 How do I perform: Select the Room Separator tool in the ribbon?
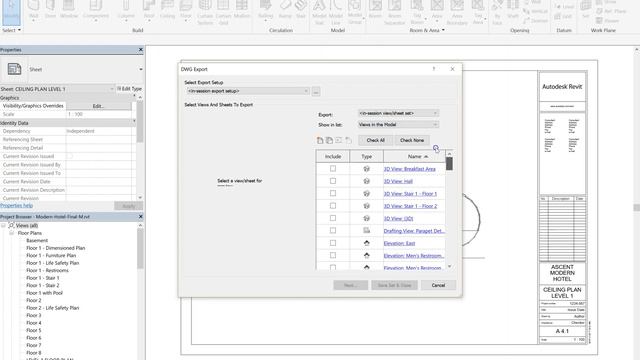point(394,12)
